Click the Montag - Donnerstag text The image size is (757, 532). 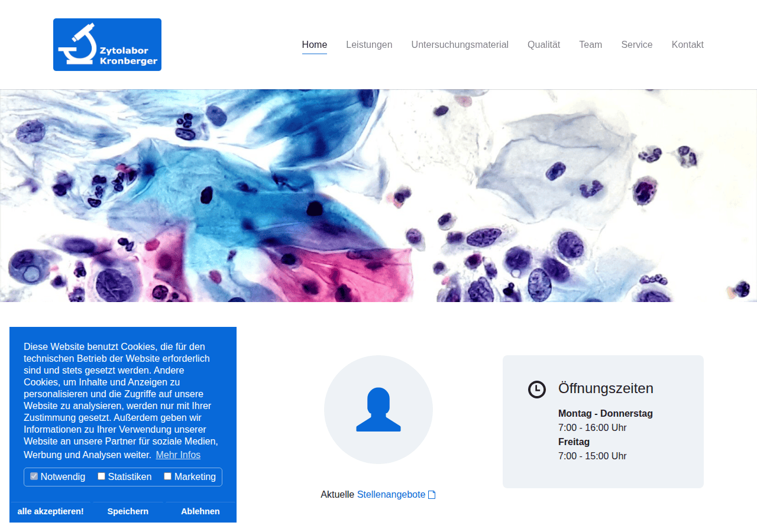click(606, 414)
